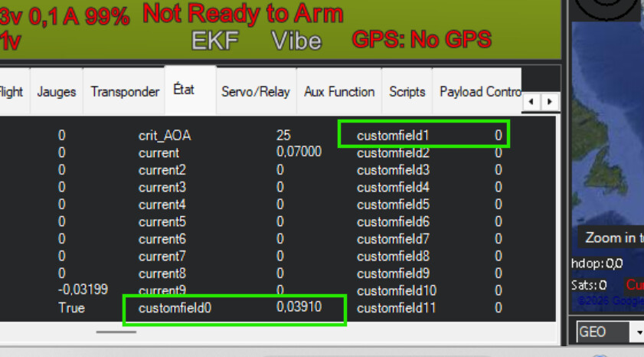Viewport: 644px width, 357px height.
Task: Click the hdop readout on the map
Action: pyautogui.click(x=597, y=264)
